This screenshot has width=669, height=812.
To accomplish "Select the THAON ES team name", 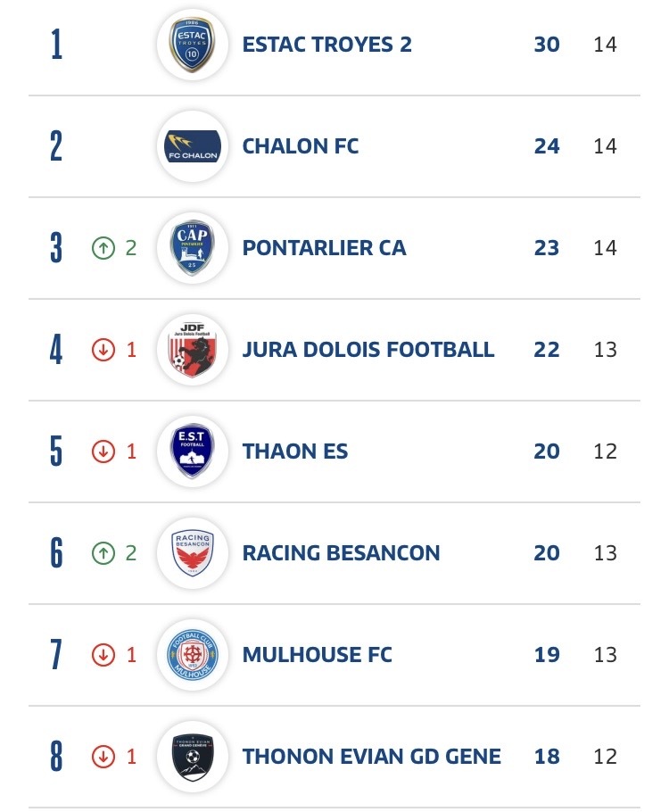I will [294, 452].
